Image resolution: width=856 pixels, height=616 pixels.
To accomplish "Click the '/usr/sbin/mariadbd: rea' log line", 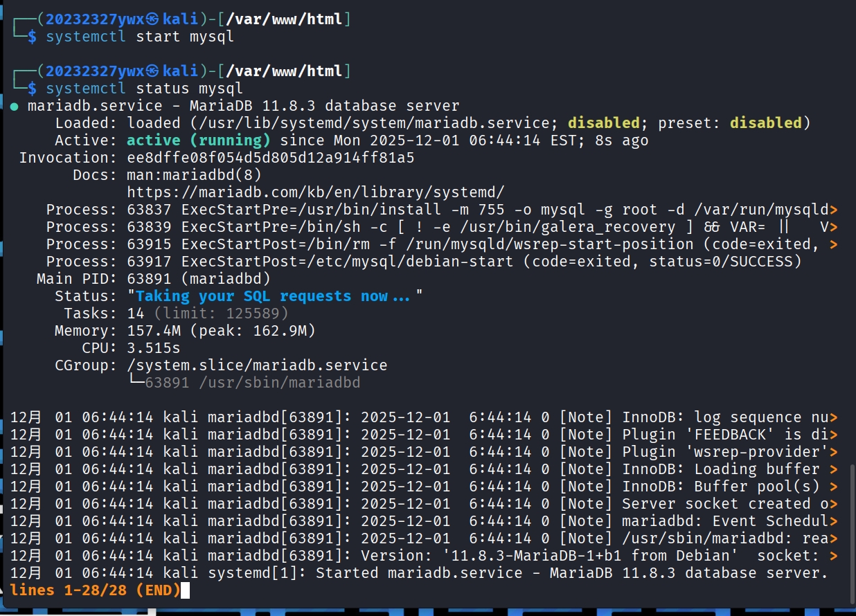I will 424,538.
